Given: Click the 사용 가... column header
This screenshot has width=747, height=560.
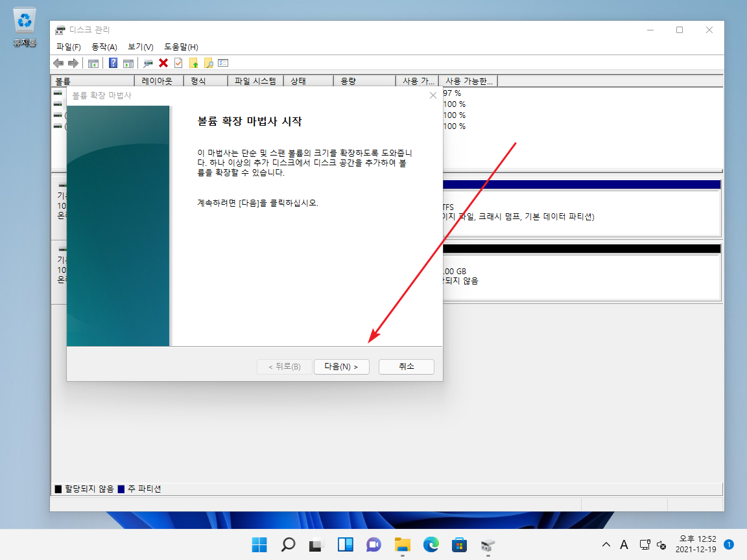Looking at the screenshot, I should pos(418,81).
